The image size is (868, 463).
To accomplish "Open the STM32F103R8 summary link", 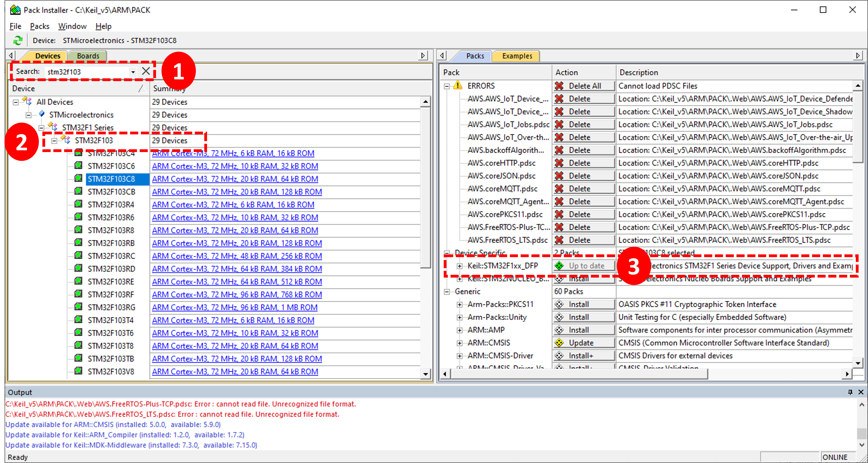I will [235, 230].
